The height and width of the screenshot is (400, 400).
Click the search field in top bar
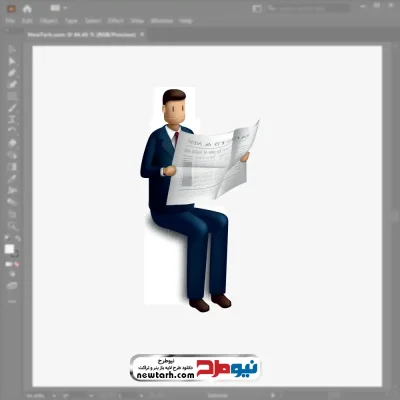308,8
